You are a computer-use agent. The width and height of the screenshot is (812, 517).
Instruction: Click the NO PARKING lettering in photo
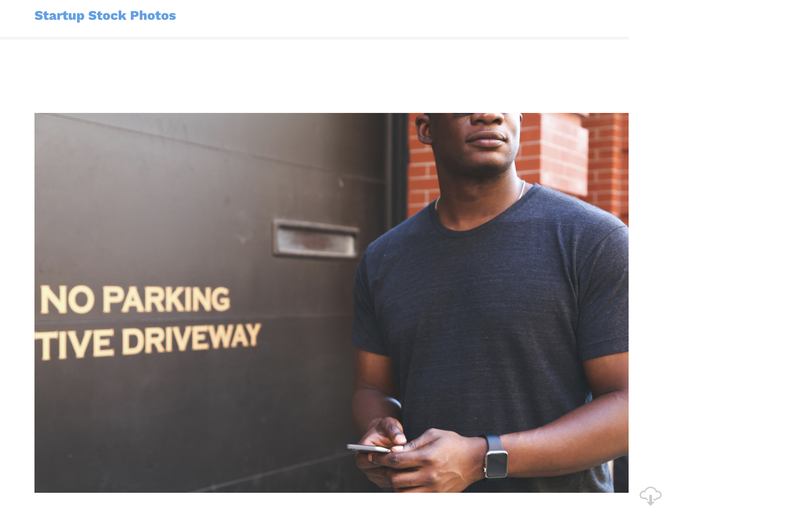(135, 299)
